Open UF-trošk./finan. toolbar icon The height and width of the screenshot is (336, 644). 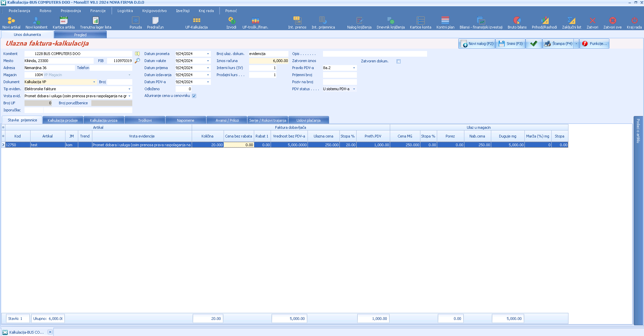[256, 23]
